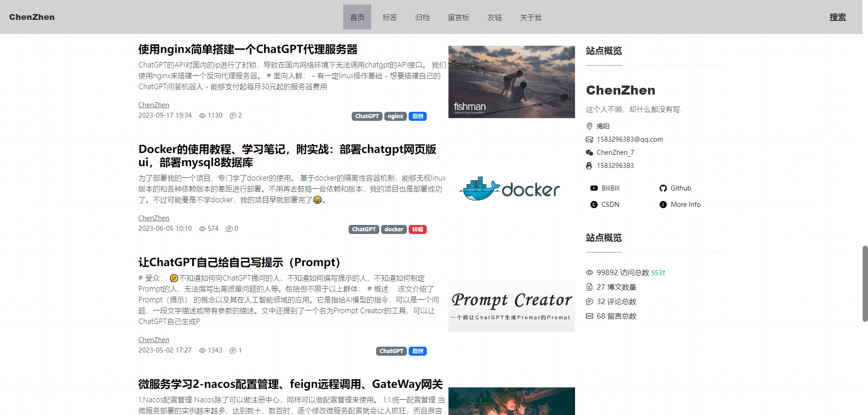Click the BiliBili icon in sidebar
This screenshot has height=415, width=868.
594,188
